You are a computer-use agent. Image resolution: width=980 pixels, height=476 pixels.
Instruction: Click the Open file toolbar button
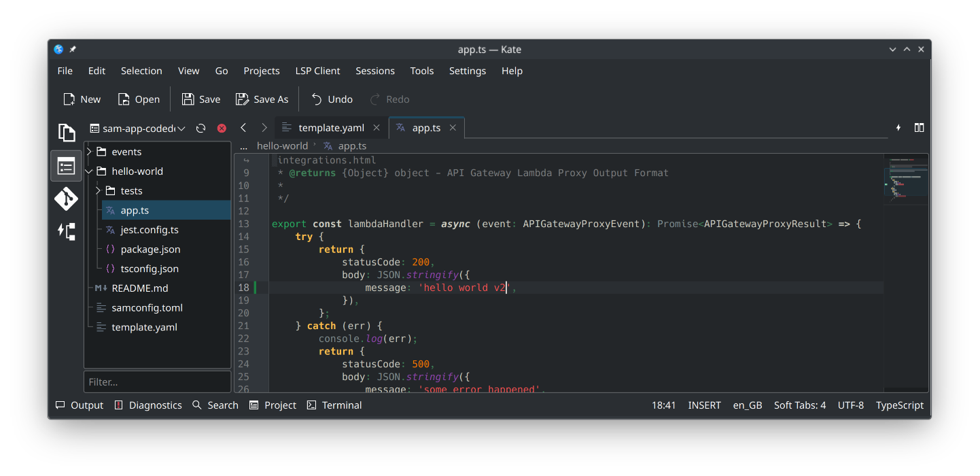tap(139, 99)
